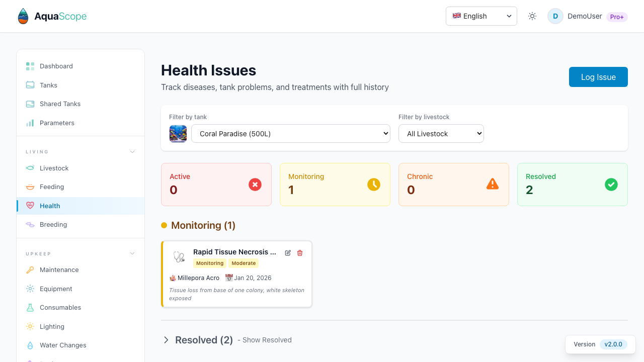Click the Log Issue button
Image resolution: width=644 pixels, height=362 pixels.
coord(598,77)
